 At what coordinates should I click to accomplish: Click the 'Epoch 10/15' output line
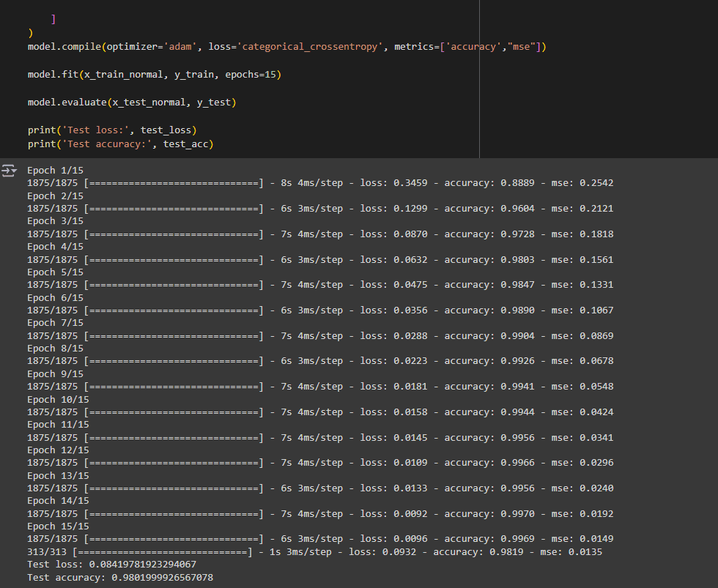[58, 400]
